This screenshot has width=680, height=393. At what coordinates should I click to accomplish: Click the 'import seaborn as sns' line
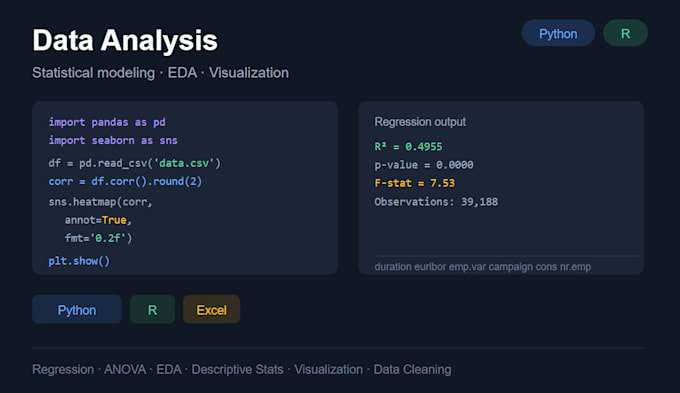pos(113,141)
